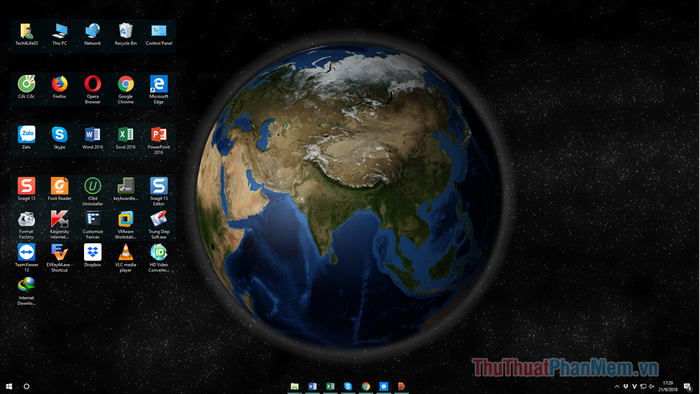
Task: Switch to Chrome on the taskbar
Action: [x=366, y=386]
